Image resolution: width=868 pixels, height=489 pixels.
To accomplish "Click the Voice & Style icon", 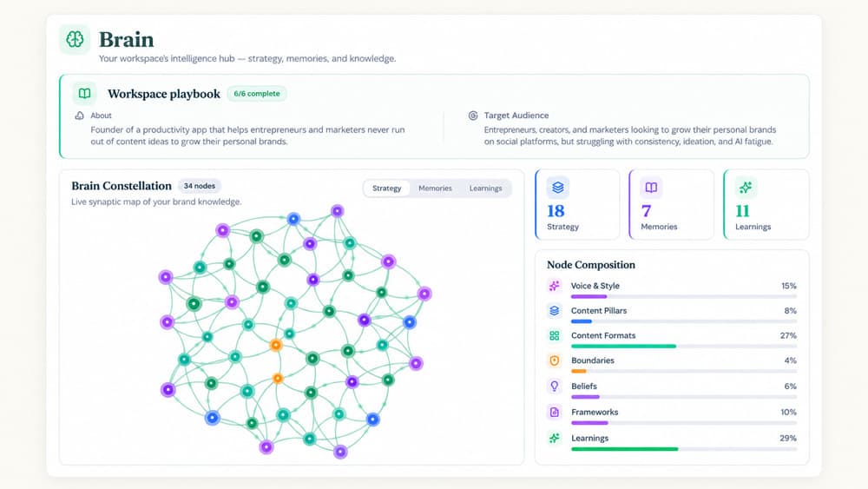I will 554,286.
